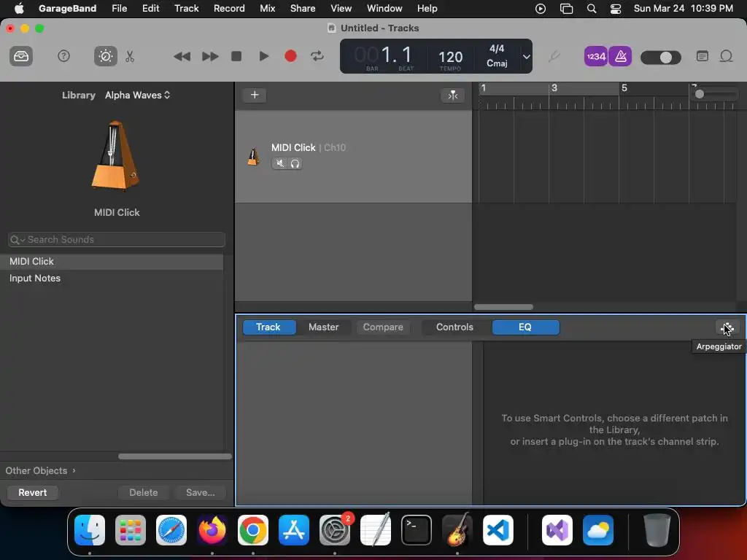Stop playback
The width and height of the screenshot is (747, 560).
tap(236, 56)
